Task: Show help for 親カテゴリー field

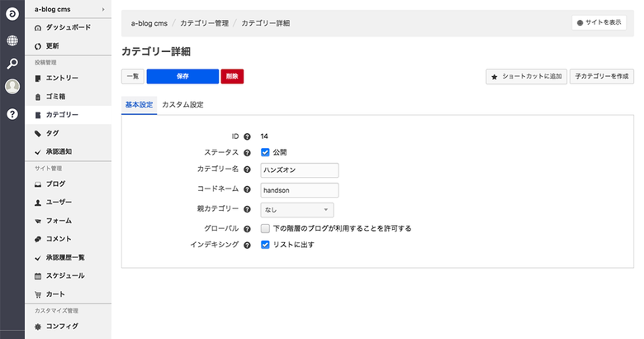Action: click(247, 209)
